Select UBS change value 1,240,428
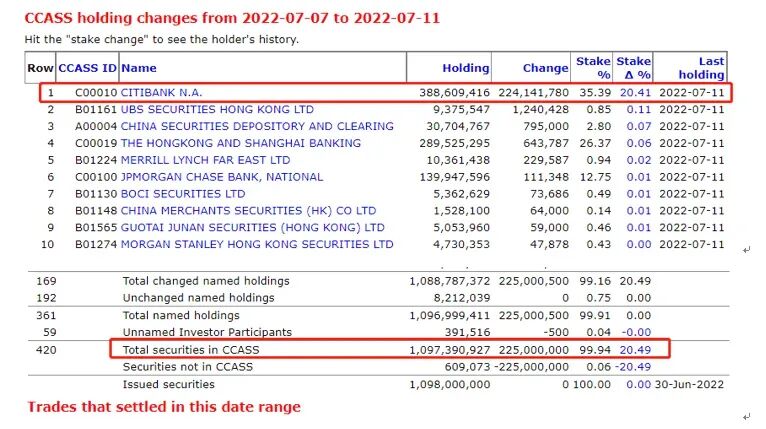This screenshot has width=766, height=429. coord(540,109)
